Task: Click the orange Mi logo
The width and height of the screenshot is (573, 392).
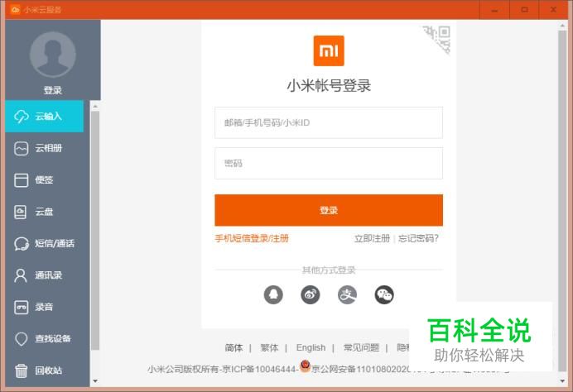Action: [329, 50]
